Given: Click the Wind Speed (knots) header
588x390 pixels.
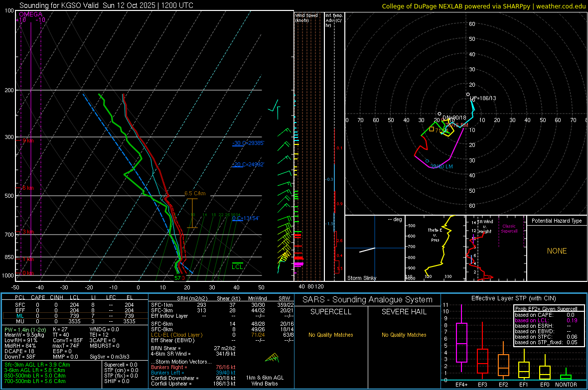Looking at the screenshot, I should [x=306, y=17].
